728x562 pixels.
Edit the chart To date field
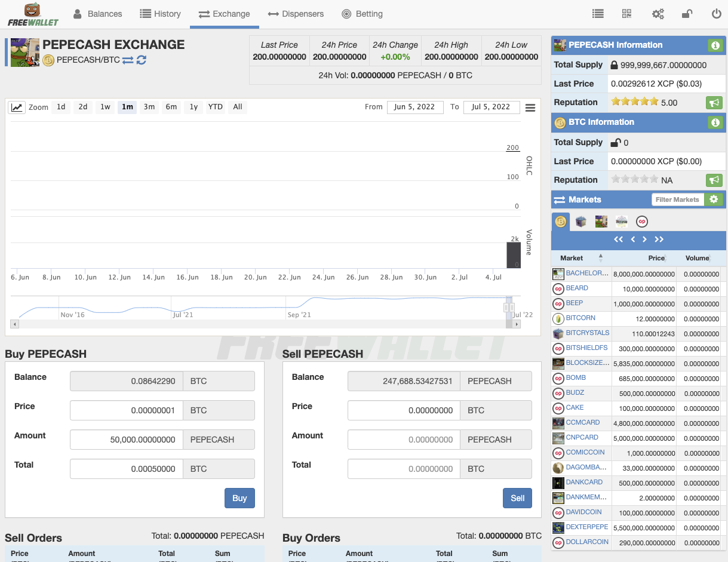pyautogui.click(x=492, y=107)
